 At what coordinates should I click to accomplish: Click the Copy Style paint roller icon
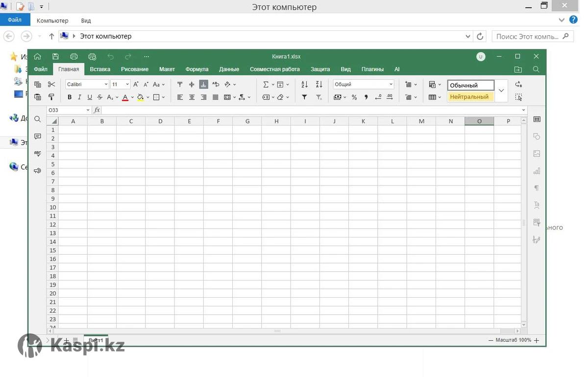[x=51, y=97]
